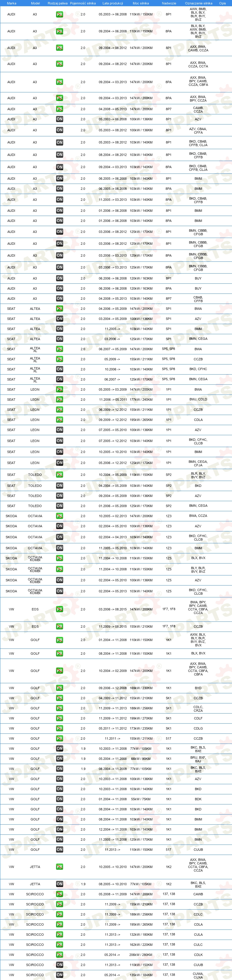Click petrol icon in SCIROCCO CDLC row

point(60,914)
